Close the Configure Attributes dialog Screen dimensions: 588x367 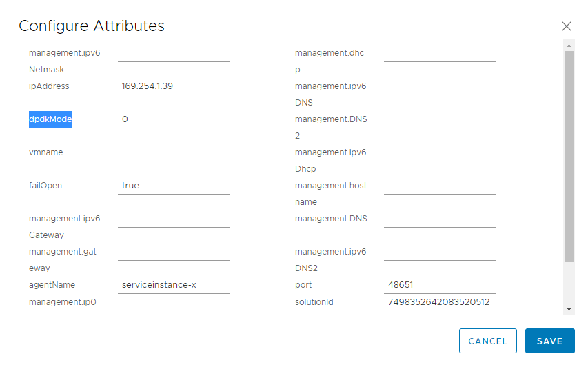pyautogui.click(x=567, y=26)
